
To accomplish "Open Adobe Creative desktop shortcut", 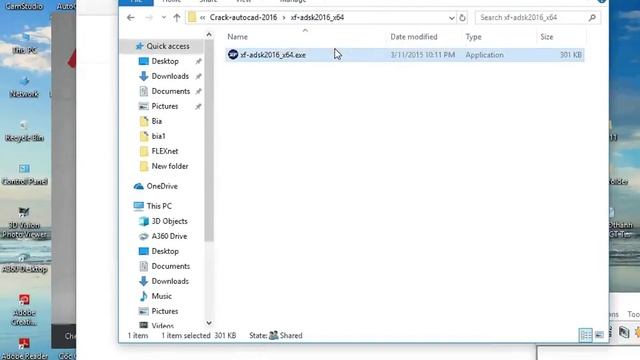I will (24, 310).
